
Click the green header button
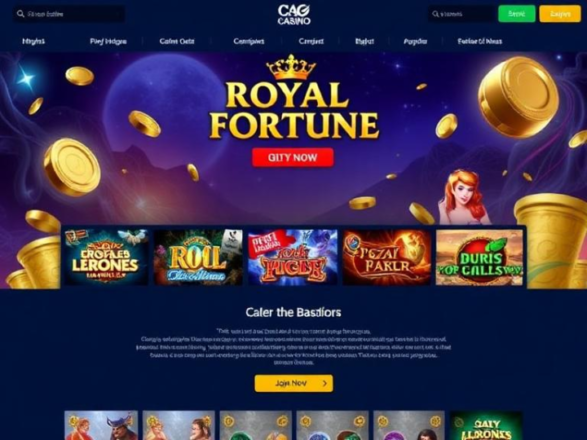point(517,14)
